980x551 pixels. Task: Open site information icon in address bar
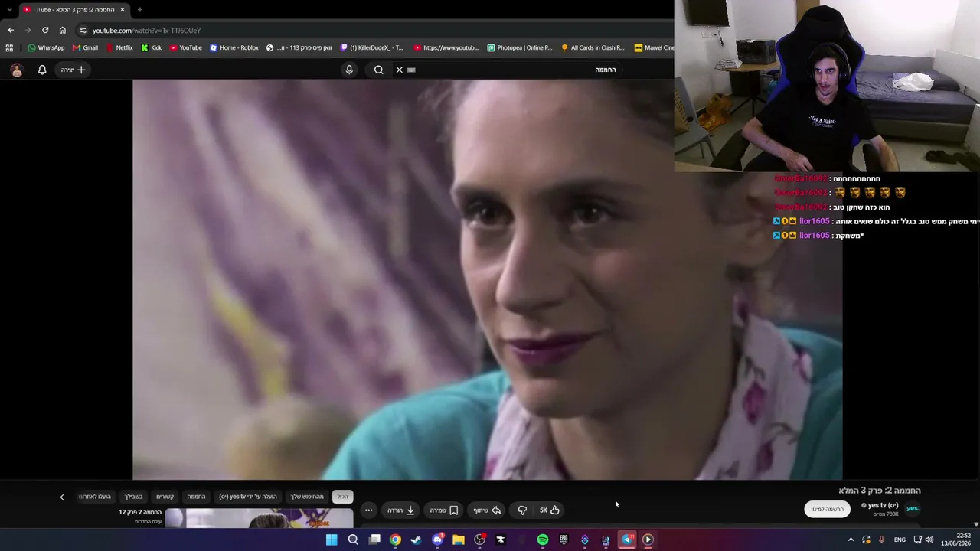pos(83,30)
